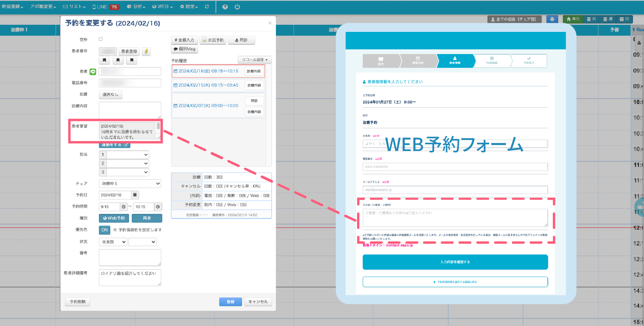Image resolution: width=644 pixels, height=326 pixels.
Task: Click the refresh icon in top navigation bar
Action: [x=207, y=7]
